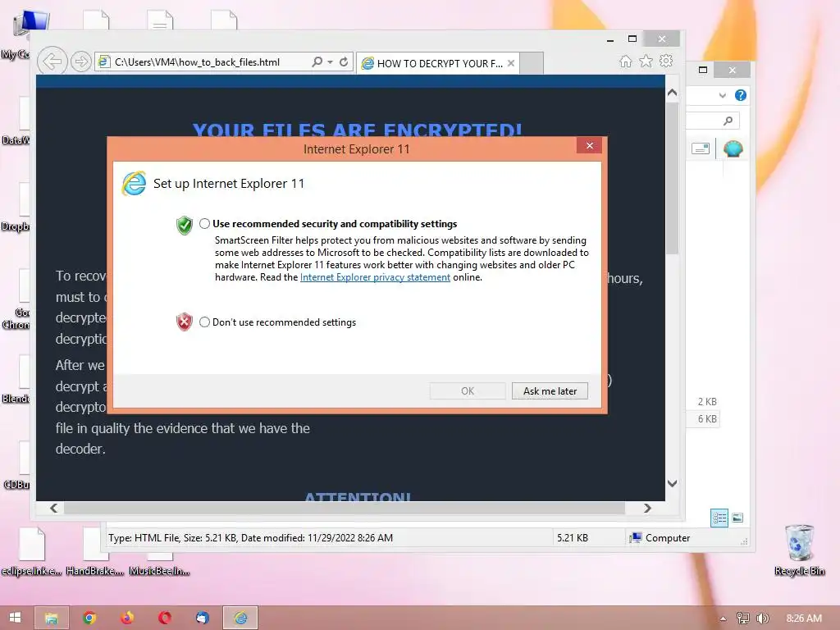Click the volume speaker tray icon
The height and width of the screenshot is (630, 840).
click(x=762, y=619)
